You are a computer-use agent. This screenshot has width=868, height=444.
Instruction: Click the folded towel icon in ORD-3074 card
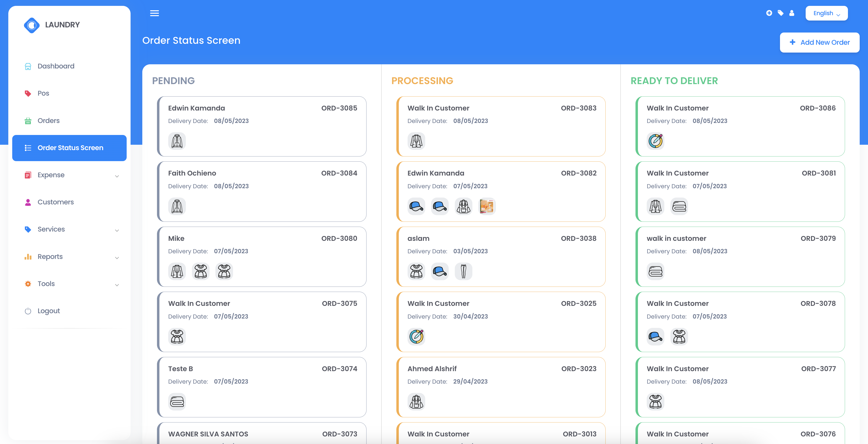tap(177, 401)
